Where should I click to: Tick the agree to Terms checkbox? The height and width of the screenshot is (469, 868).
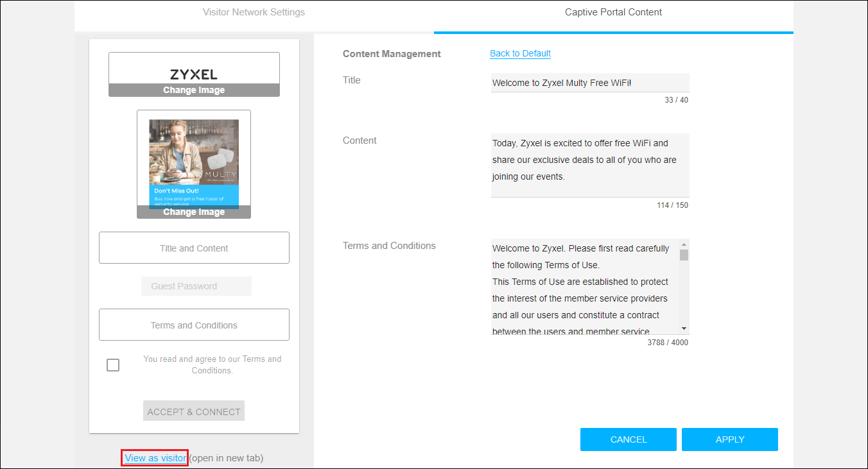coord(113,365)
